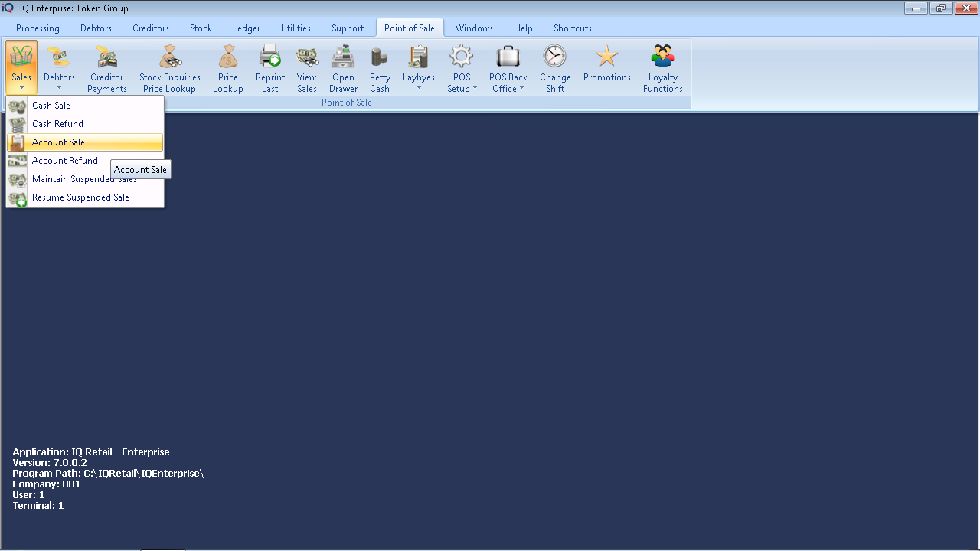This screenshot has height=551, width=980.
Task: Open the Help tab
Action: 523,28
